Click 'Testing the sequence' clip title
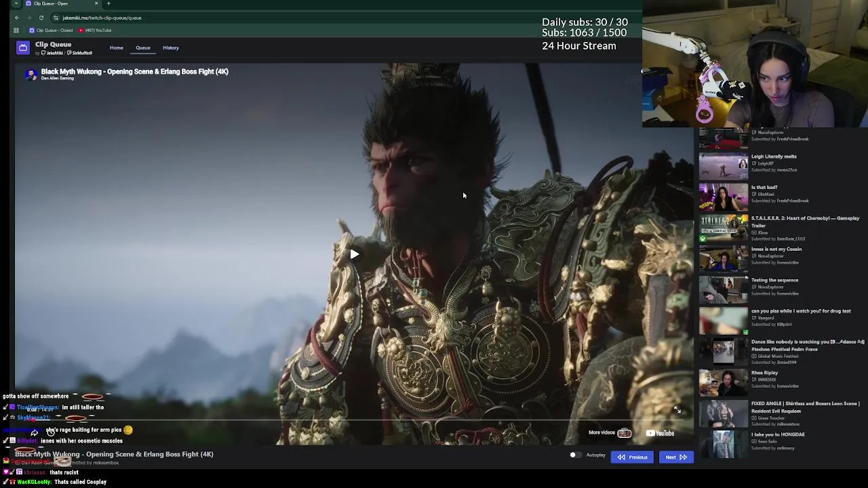Image resolution: width=868 pixels, height=488 pixels. (774, 280)
